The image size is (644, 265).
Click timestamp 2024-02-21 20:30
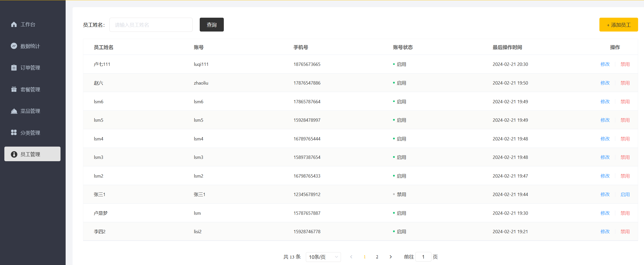tap(510, 64)
